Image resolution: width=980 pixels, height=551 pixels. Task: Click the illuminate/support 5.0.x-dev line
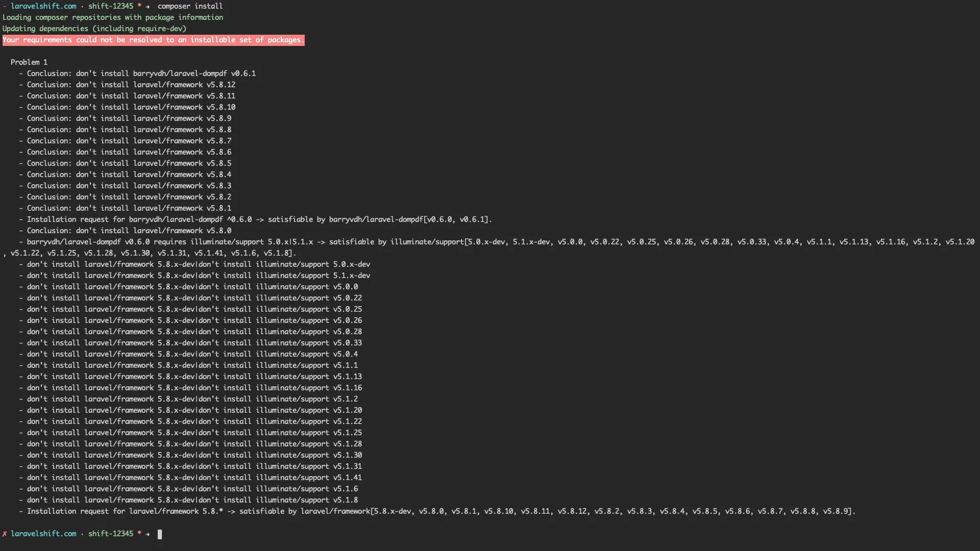(199, 264)
